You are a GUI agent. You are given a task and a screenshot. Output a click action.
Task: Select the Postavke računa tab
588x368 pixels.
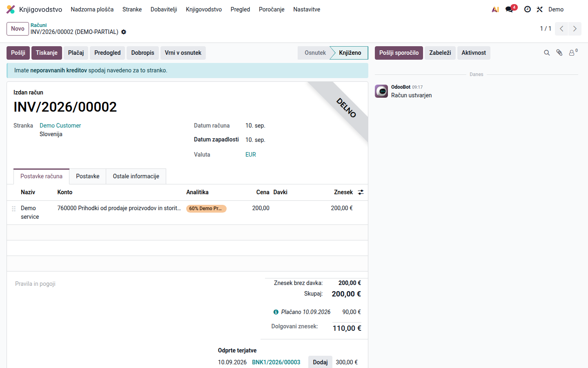[x=41, y=176]
